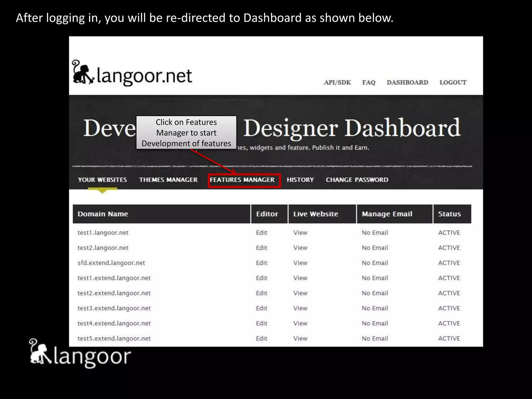Select the YOUR WEBSITES tab
Image resolution: width=532 pixels, height=399 pixels.
tap(102, 180)
